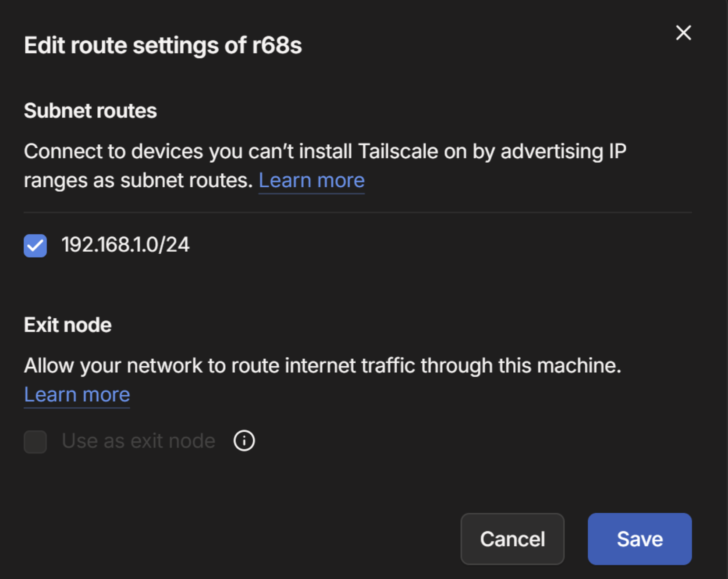The image size is (728, 579).
Task: Toggle the blue checkmark next to 192.168.1.0/24
Action: tap(36, 246)
